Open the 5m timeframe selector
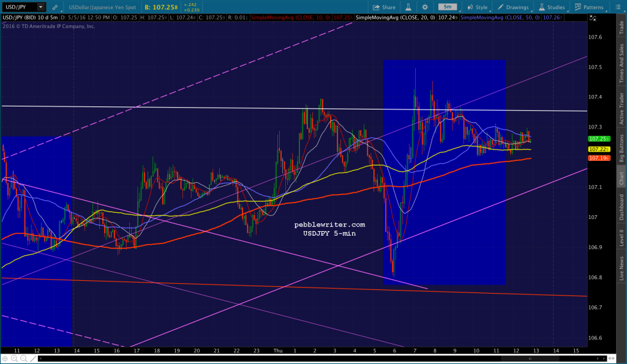 (448, 7)
